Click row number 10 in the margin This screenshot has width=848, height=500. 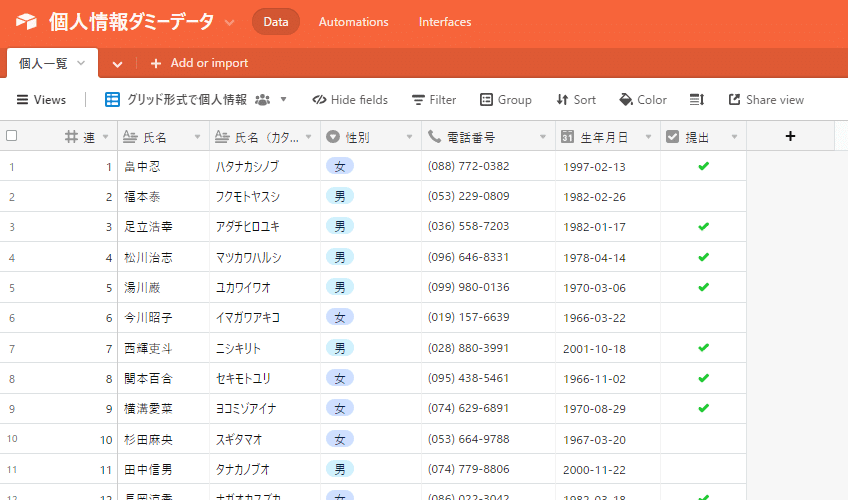12,438
